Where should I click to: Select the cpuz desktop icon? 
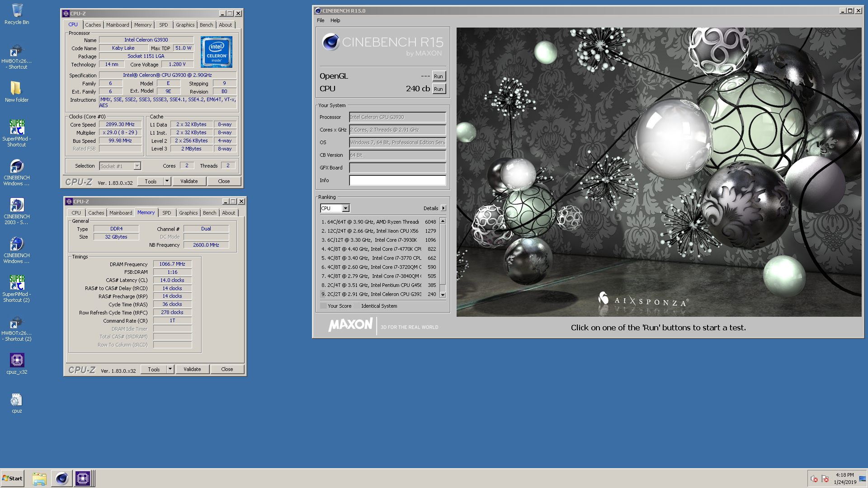coord(17,403)
